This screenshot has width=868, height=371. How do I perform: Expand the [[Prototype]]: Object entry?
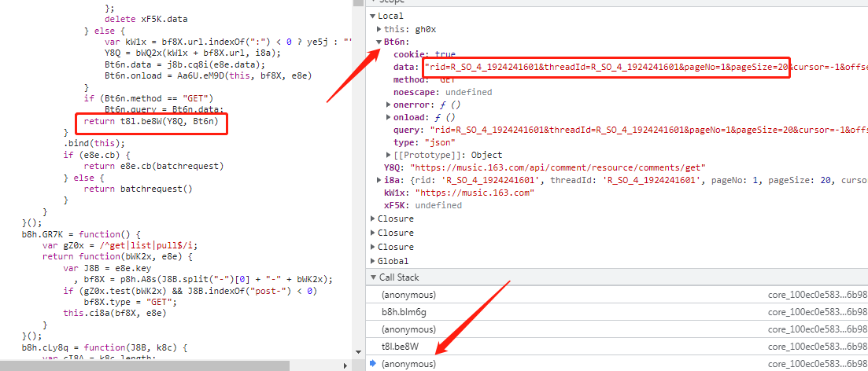389,155
